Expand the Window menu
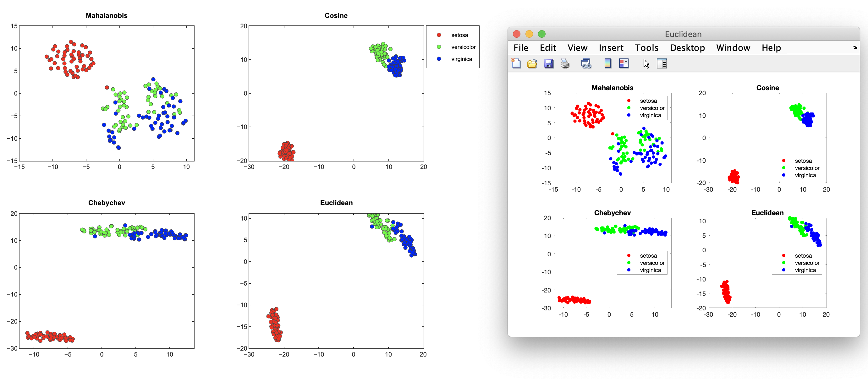 pos(733,48)
